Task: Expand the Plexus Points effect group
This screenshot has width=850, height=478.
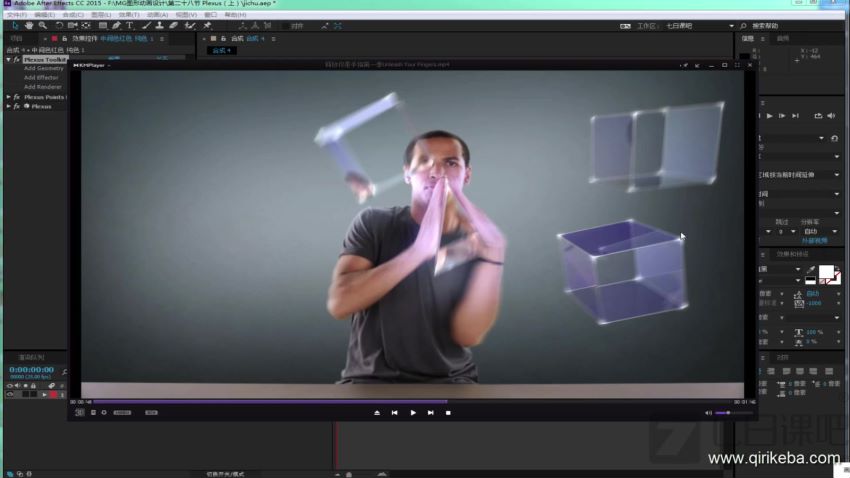Action: 9,97
